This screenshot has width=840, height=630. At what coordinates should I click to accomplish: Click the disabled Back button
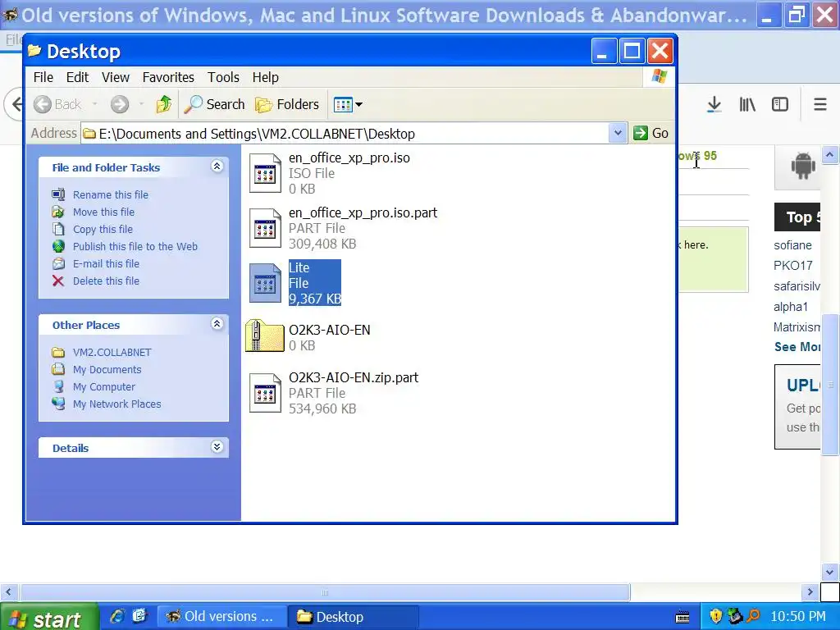(57, 104)
